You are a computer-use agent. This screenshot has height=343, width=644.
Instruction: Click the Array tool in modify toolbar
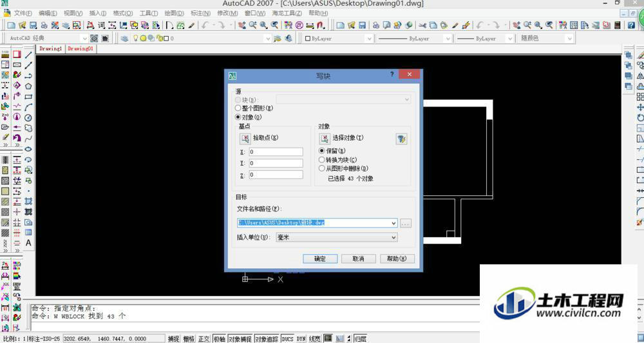coord(640,97)
